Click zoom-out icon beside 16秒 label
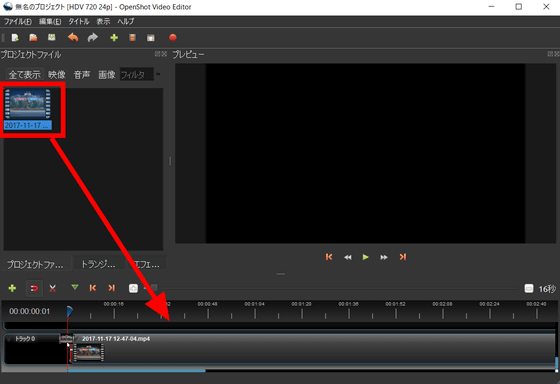The image size is (560, 384). tap(529, 288)
